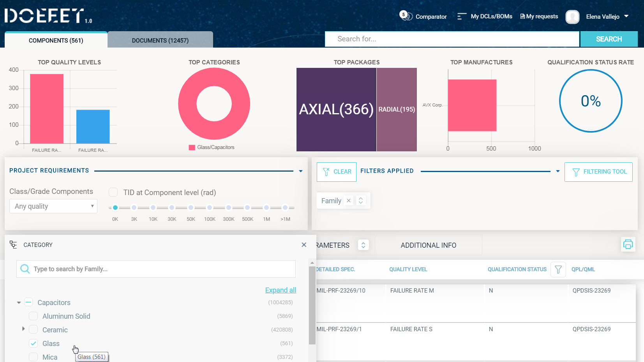The width and height of the screenshot is (644, 362).
Task: Set TID slider to 0K
Action: pyautogui.click(x=115, y=208)
